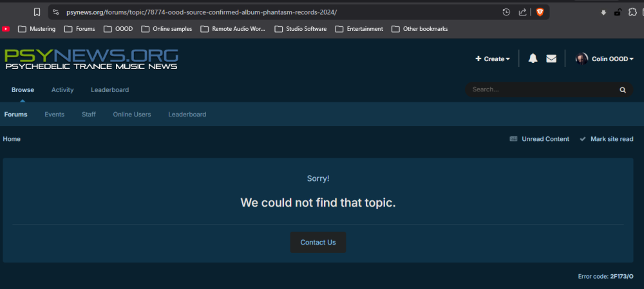Click the share icon in the address bar
This screenshot has width=644, height=289.
(x=522, y=12)
